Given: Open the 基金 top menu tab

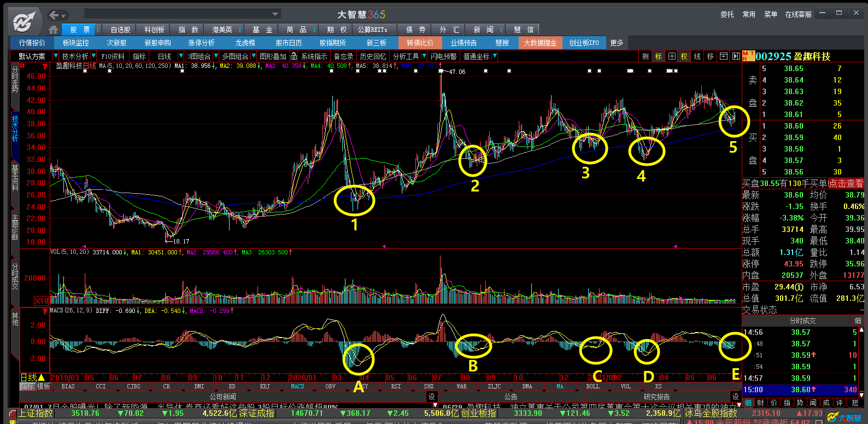Looking at the screenshot, I should point(262,30).
